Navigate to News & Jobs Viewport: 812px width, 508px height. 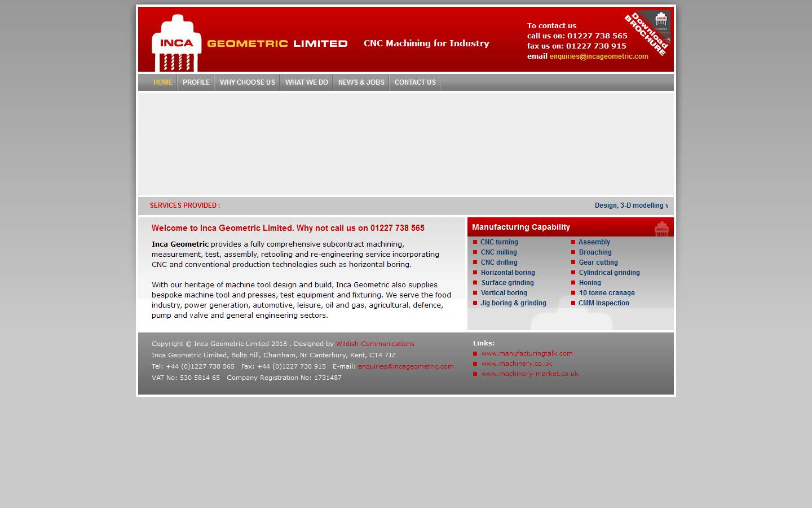pos(361,82)
